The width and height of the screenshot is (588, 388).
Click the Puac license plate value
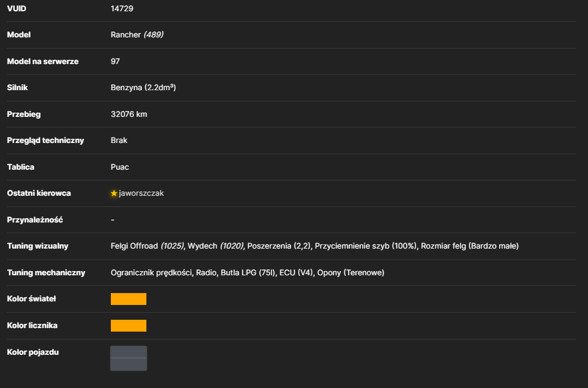tap(120, 167)
